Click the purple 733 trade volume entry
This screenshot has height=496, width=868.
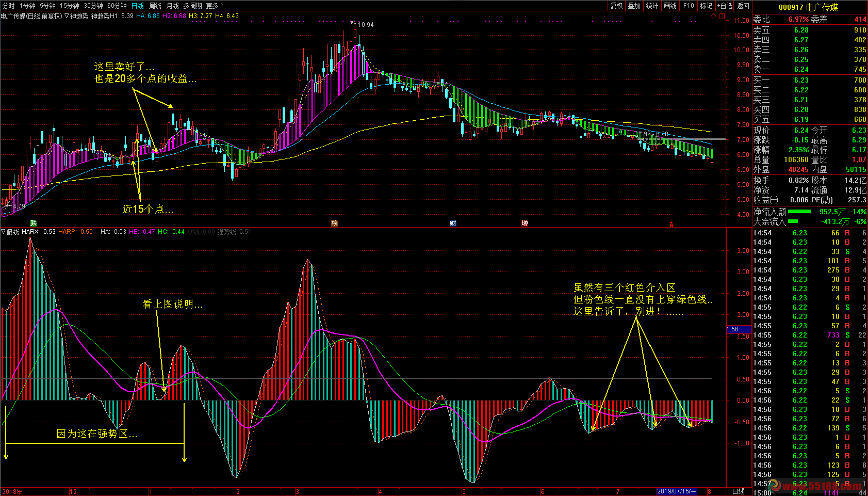tap(833, 335)
